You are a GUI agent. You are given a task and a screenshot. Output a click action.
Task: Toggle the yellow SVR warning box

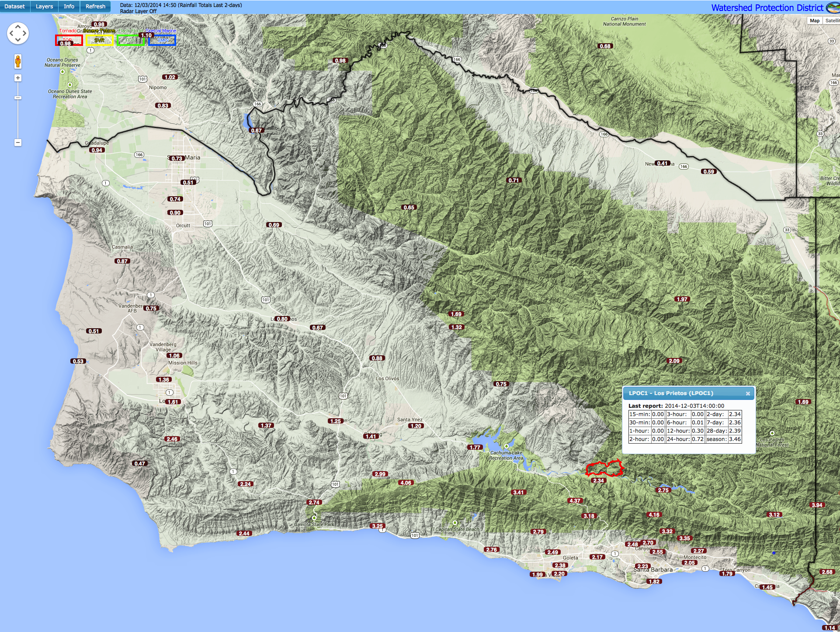tap(100, 40)
